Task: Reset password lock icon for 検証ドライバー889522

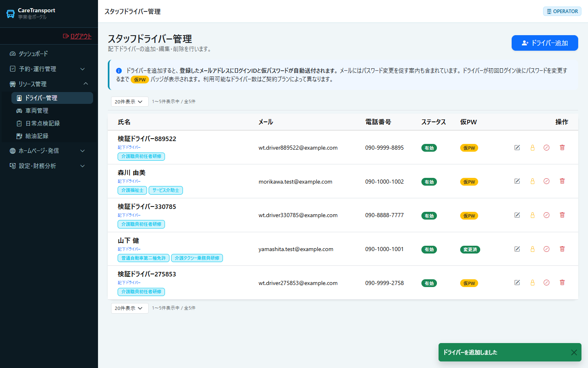Action: 532,148
